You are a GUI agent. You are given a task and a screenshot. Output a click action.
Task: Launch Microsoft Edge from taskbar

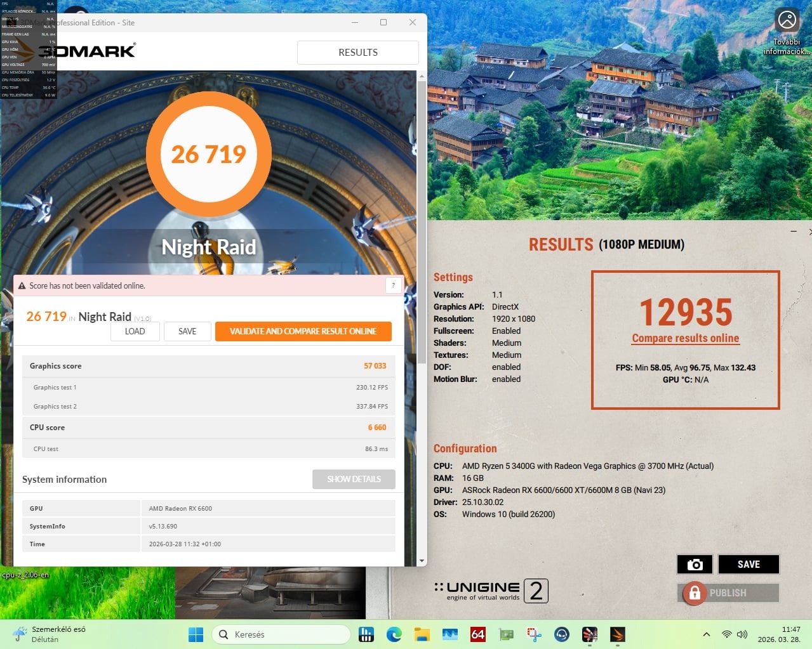coord(394,634)
